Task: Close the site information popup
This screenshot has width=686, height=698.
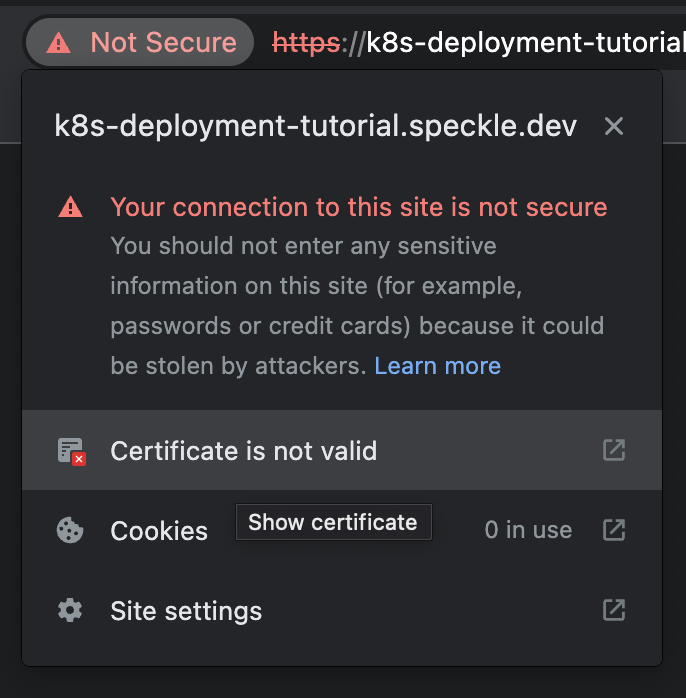Action: (614, 126)
